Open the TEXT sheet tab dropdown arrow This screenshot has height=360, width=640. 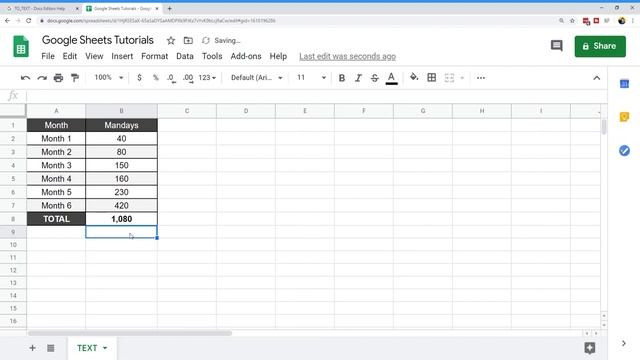[x=105, y=348]
